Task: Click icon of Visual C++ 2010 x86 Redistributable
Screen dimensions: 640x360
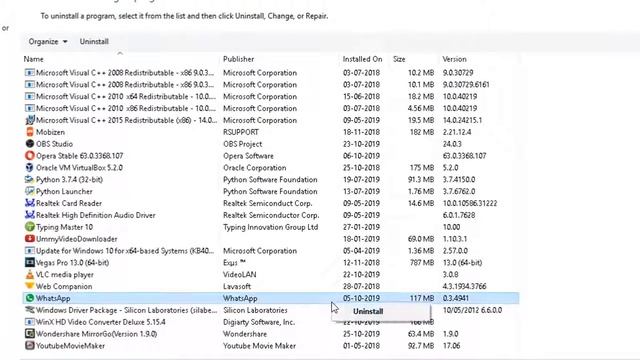Action: (x=29, y=108)
